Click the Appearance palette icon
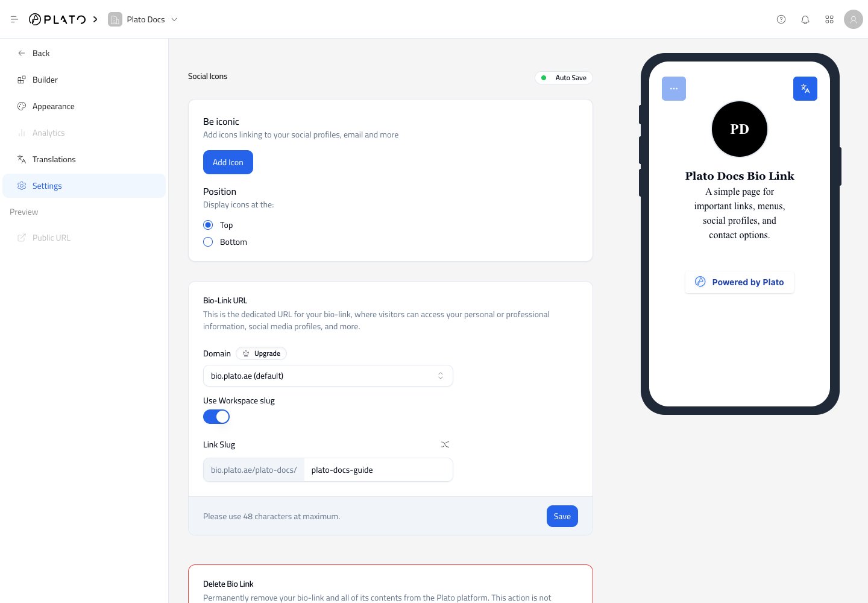 [22, 106]
